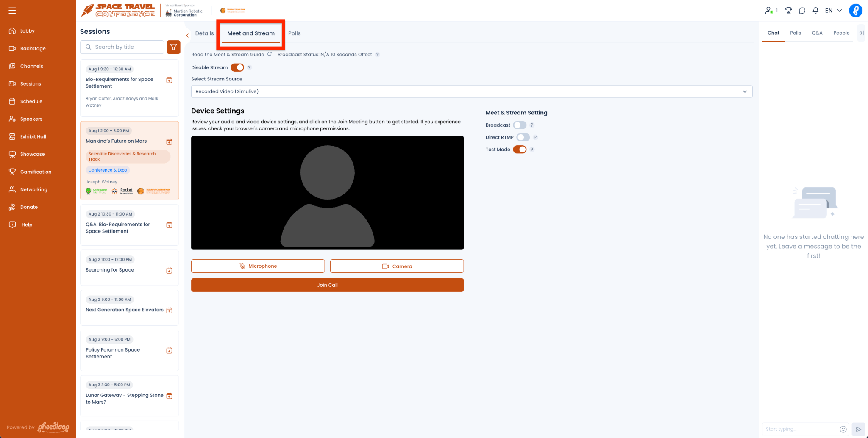
Task: Click the Join Call button
Action: 327,285
